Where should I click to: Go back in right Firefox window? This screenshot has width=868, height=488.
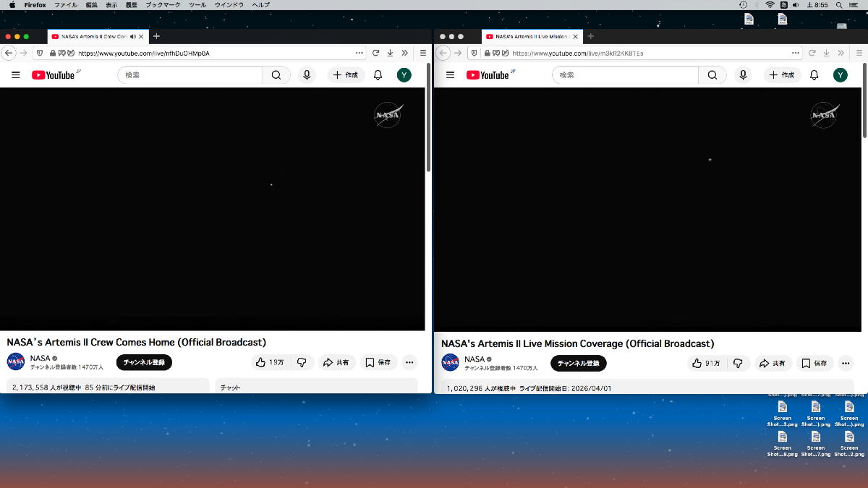[443, 53]
